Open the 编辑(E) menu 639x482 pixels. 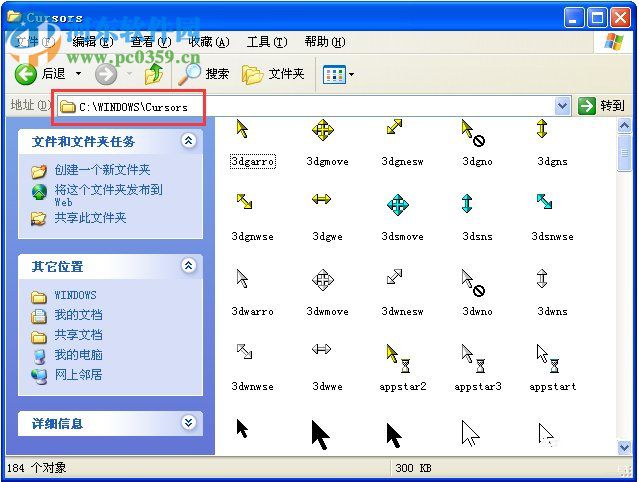pyautogui.click(x=93, y=42)
